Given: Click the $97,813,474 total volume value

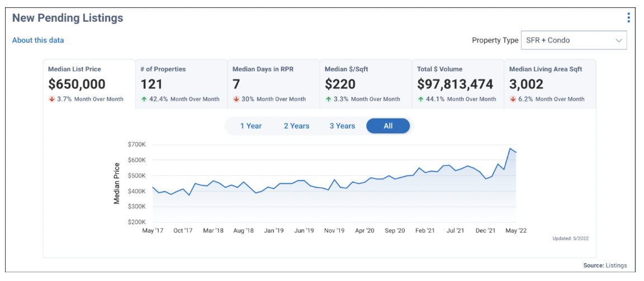Looking at the screenshot, I should pos(455,85).
